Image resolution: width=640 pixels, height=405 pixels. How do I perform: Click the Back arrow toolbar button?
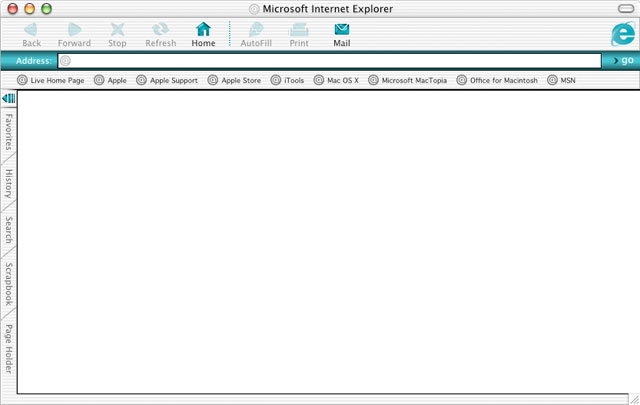[31, 35]
